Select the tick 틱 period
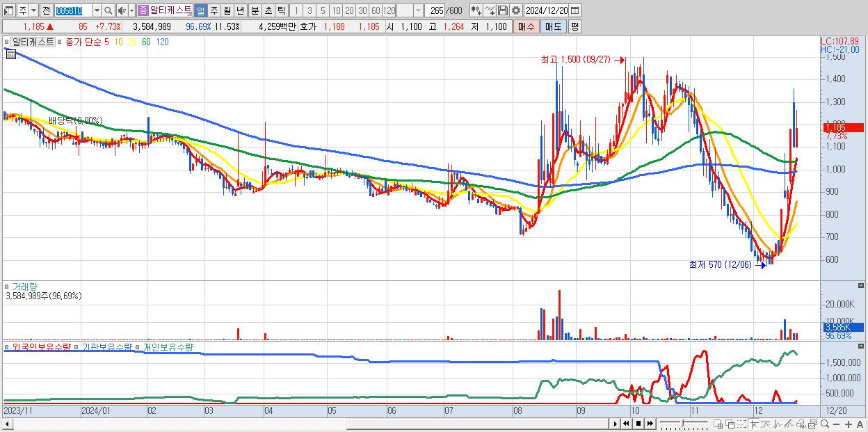Viewport: 868px width, 432px height. tap(281, 10)
